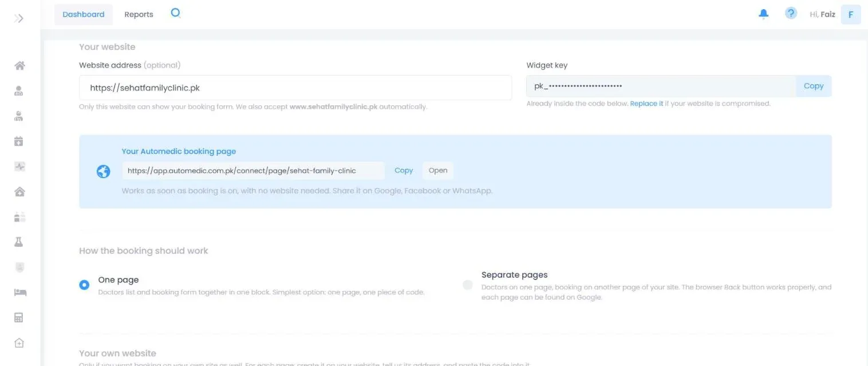Open the outlined house plus icon in sidebar
Viewport: 868px width, 366px height.
[x=19, y=343]
